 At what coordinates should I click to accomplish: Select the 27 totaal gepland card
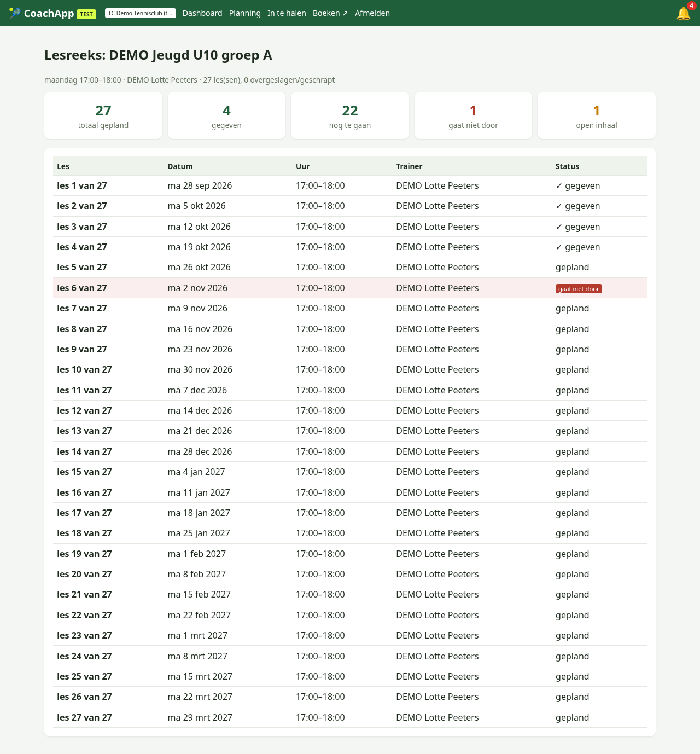(x=103, y=115)
